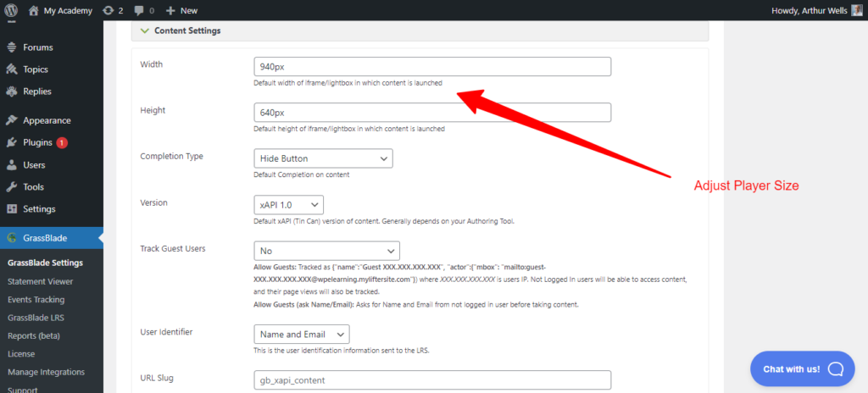This screenshot has width=868, height=393.
Task: Open Statement Viewer submenu link
Action: coord(41,281)
